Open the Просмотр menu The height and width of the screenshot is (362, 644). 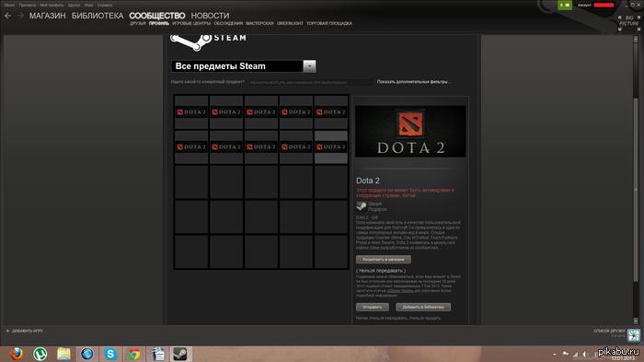click(27, 5)
